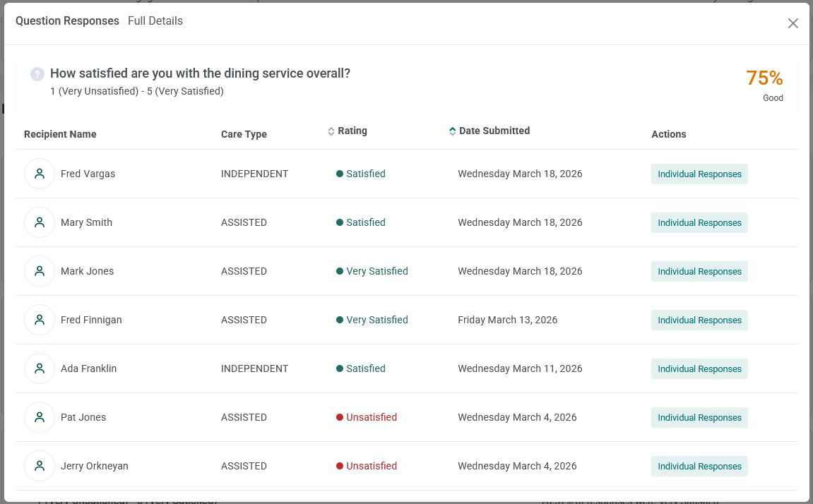
Task: Click Mary Smith's avatar icon
Action: tap(40, 222)
